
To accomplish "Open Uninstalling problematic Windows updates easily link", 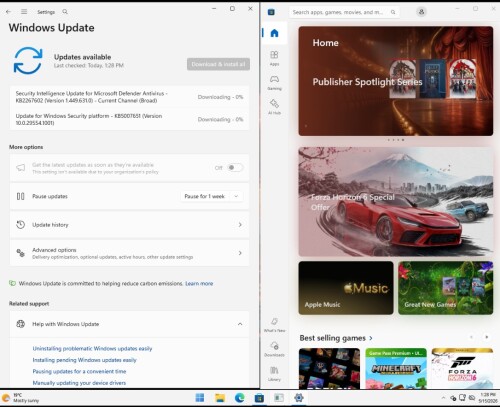I will [x=92, y=348].
